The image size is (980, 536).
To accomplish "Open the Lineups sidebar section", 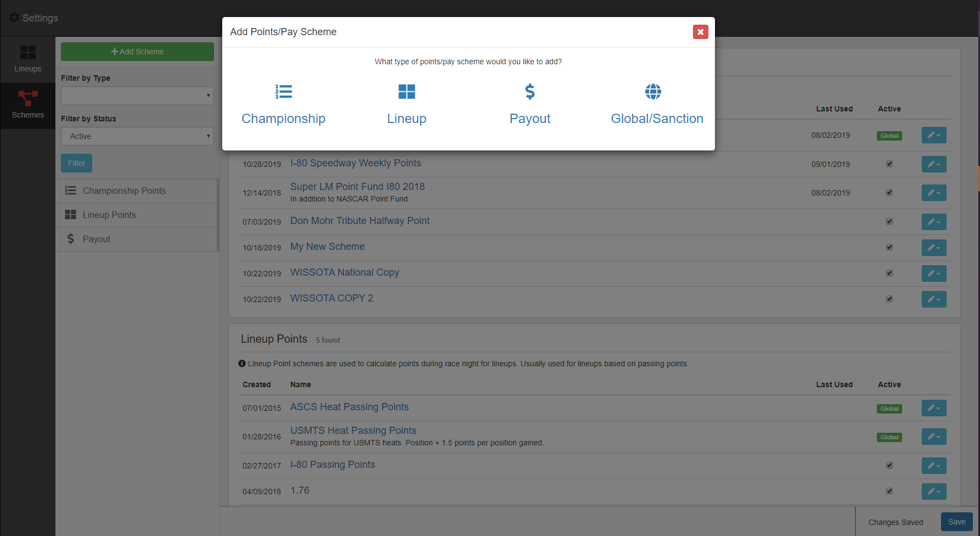I will pos(27,59).
